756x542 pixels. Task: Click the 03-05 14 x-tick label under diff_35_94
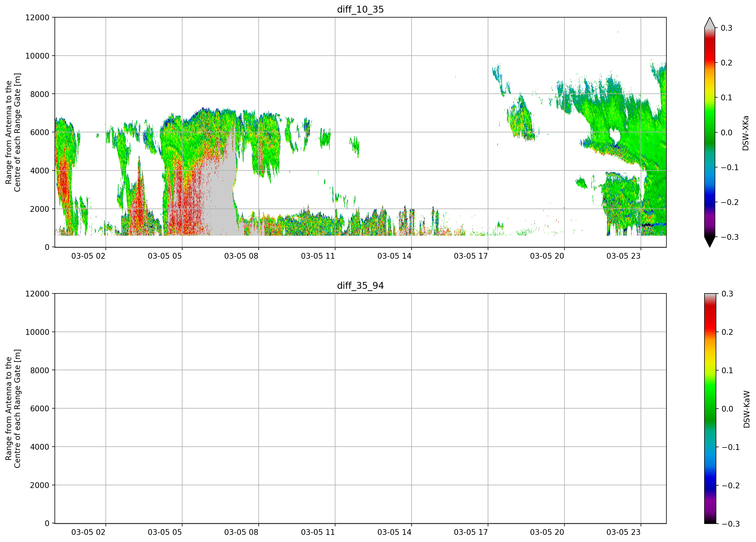click(394, 532)
